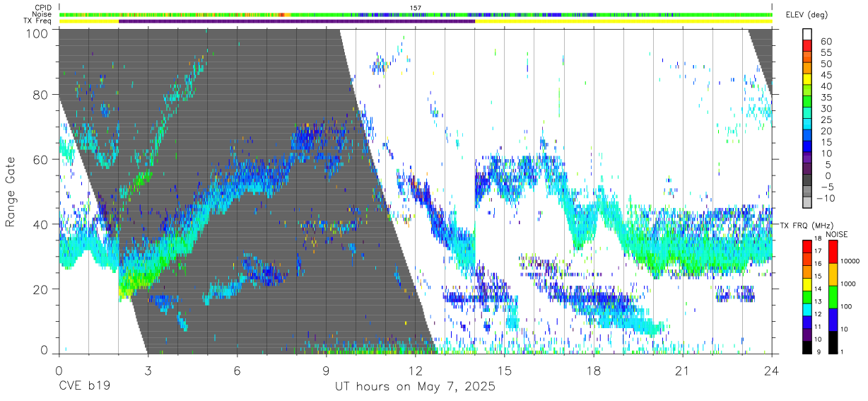
Task: Click the 'TX Freq' strip label
Action: [x=38, y=21]
